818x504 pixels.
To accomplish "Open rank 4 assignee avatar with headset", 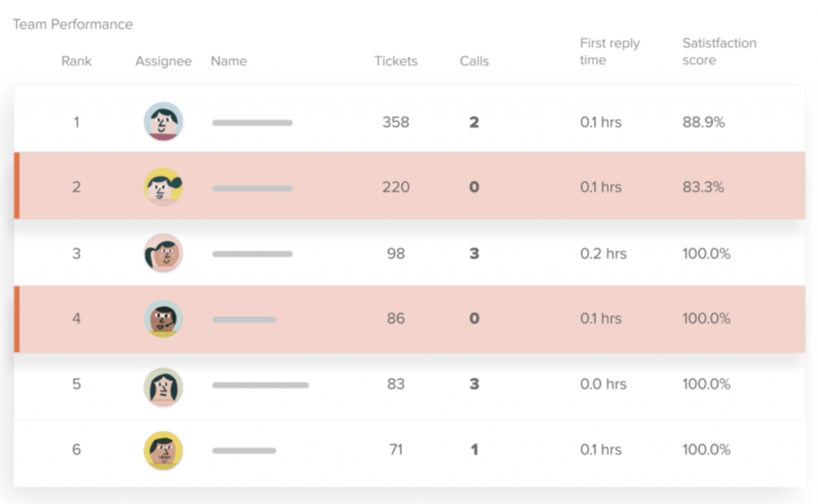I will click(163, 318).
